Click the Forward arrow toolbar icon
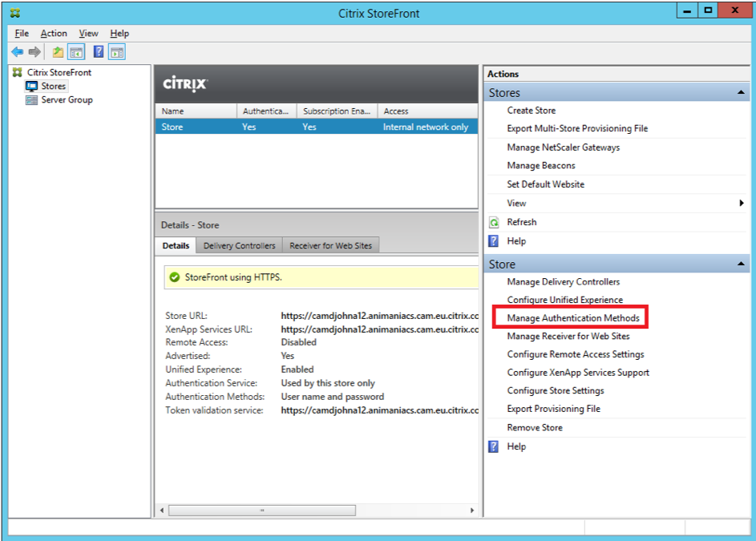This screenshot has width=756, height=541. tap(34, 52)
